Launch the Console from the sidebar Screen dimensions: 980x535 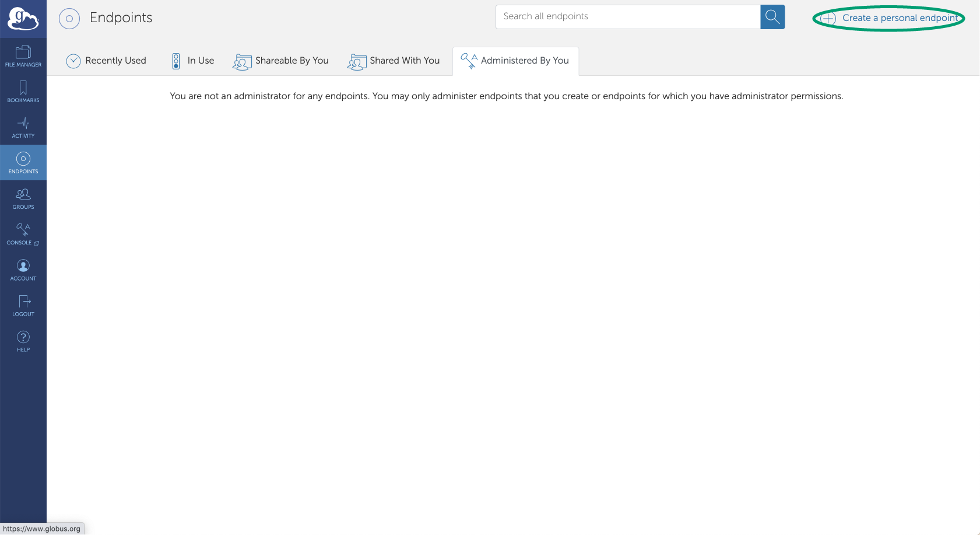coord(23,234)
